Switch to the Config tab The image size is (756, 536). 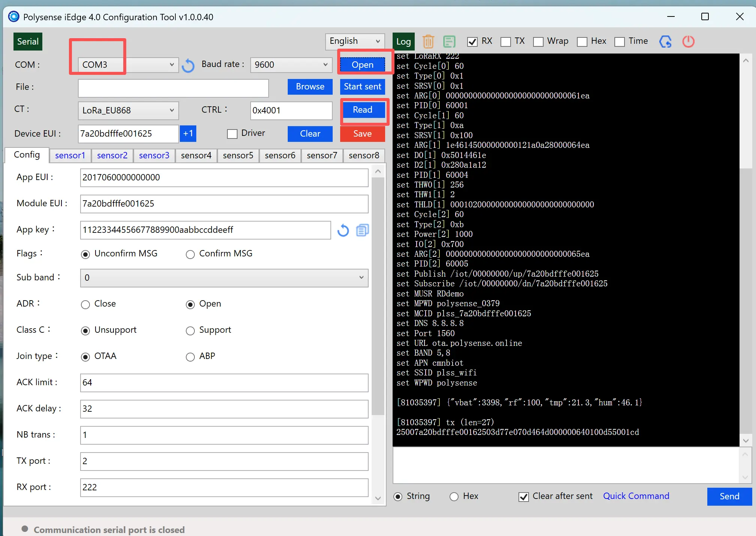point(27,155)
